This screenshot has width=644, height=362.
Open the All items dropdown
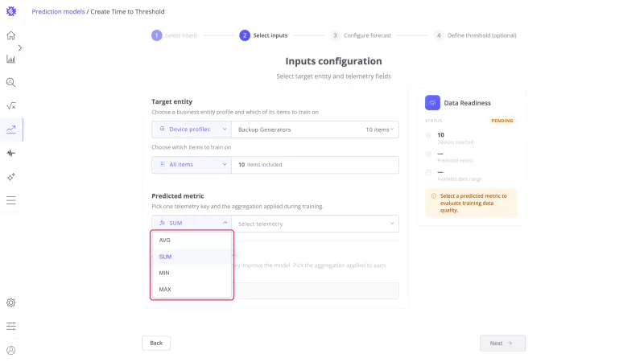(x=192, y=165)
